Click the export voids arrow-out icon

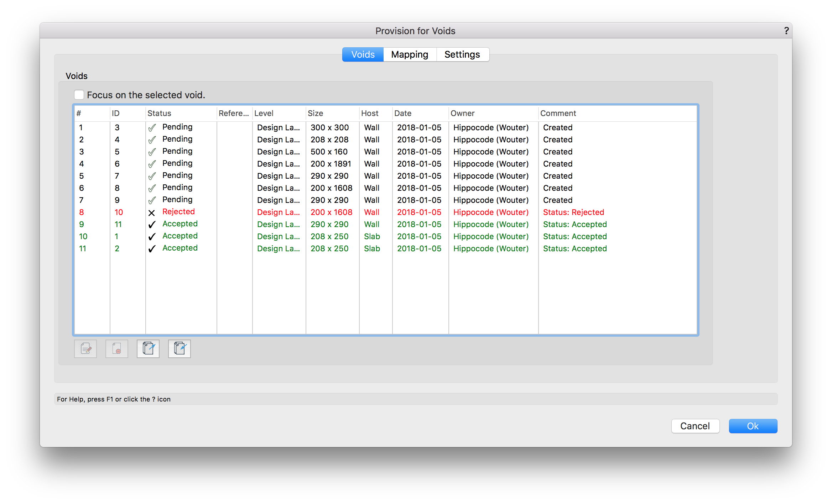[148, 348]
